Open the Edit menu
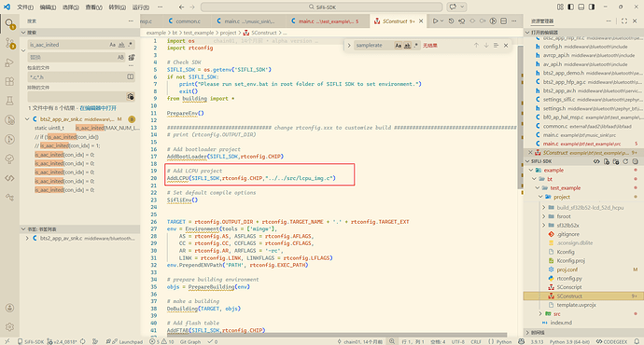644x345 pixels. pos(48,7)
